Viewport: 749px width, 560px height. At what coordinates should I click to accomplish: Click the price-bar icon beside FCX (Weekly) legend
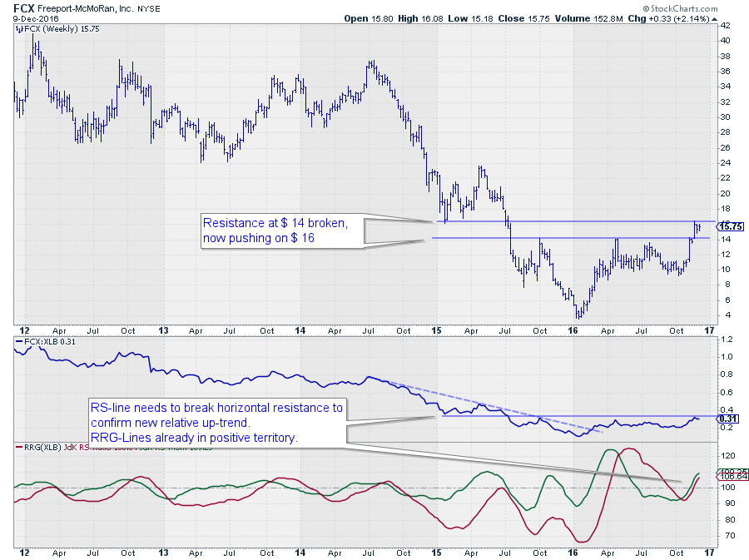[x=19, y=29]
